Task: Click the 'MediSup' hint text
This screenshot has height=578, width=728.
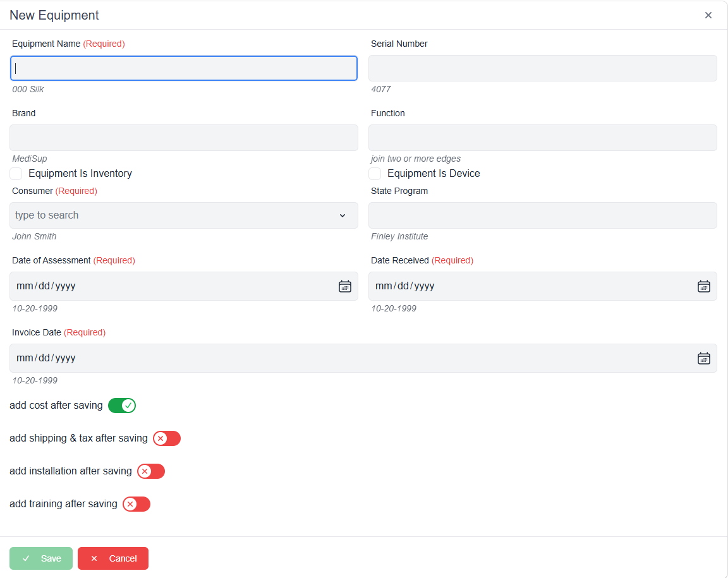Action: (29, 159)
